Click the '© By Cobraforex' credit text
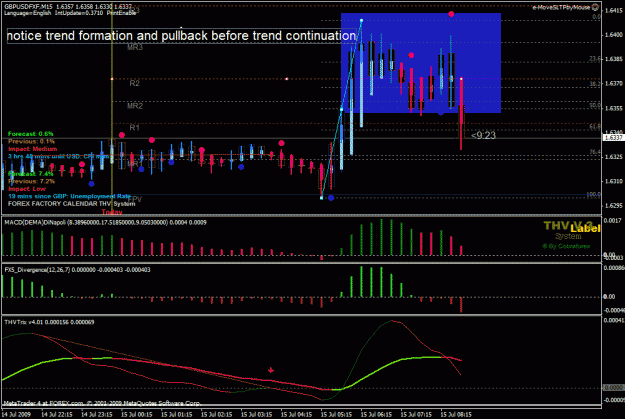This screenshot has width=625, height=419. tap(566, 247)
